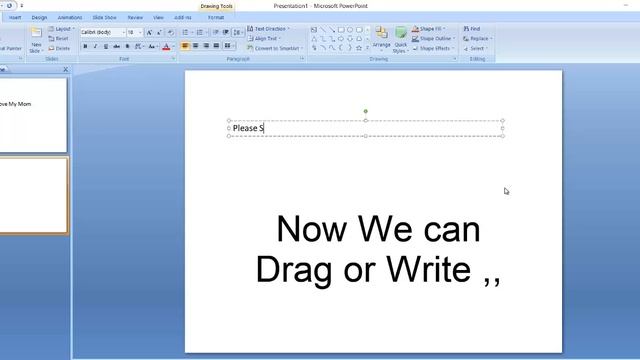Select the 5-Point Star shape
The image size is (640, 360).
(359, 48)
